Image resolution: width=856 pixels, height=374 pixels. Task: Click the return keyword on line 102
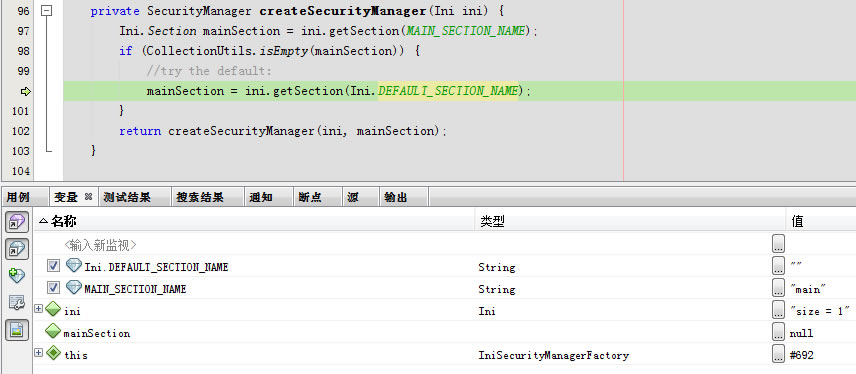[x=140, y=131]
